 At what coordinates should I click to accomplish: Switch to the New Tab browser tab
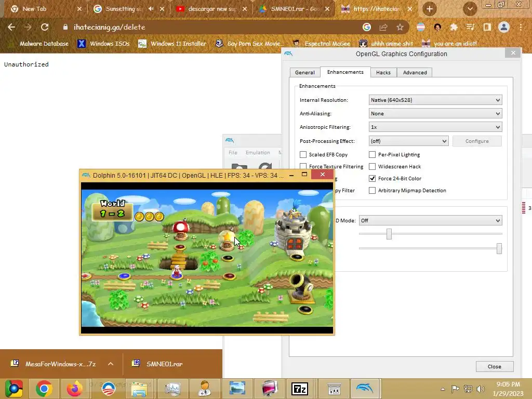[46, 9]
